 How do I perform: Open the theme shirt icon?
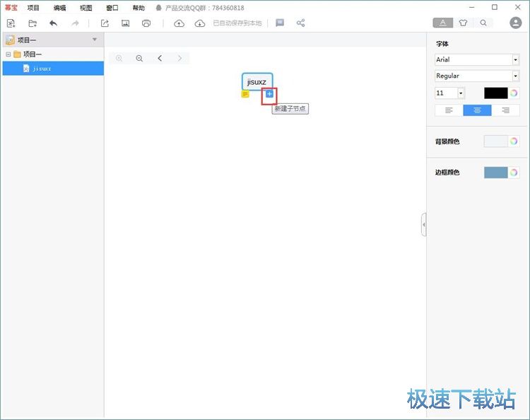click(463, 23)
